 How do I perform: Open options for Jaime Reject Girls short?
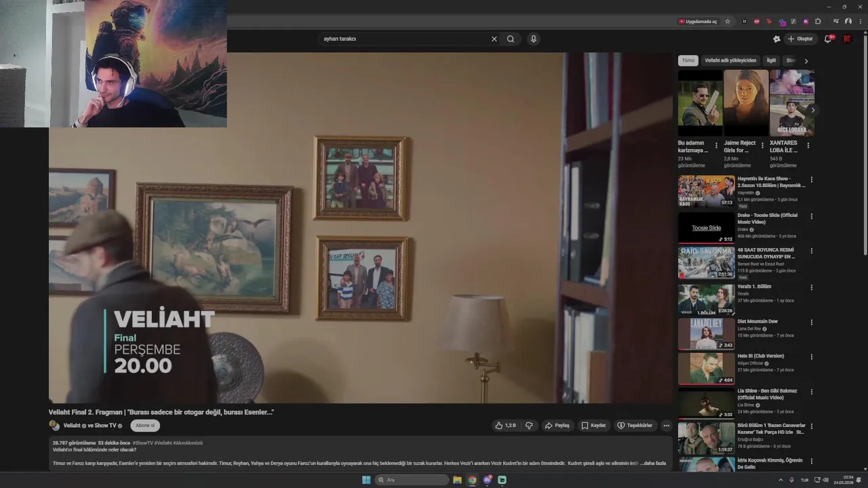pos(762,145)
